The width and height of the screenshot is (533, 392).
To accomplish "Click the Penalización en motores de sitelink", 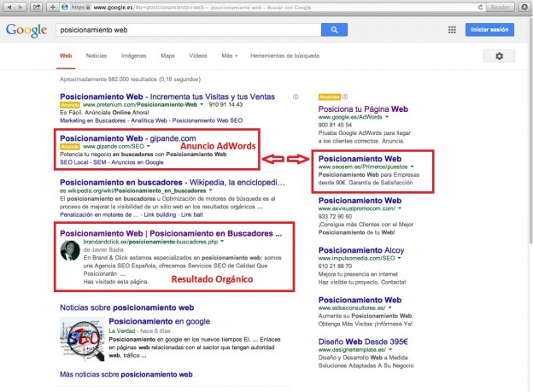I will pyautogui.click(x=99, y=215).
